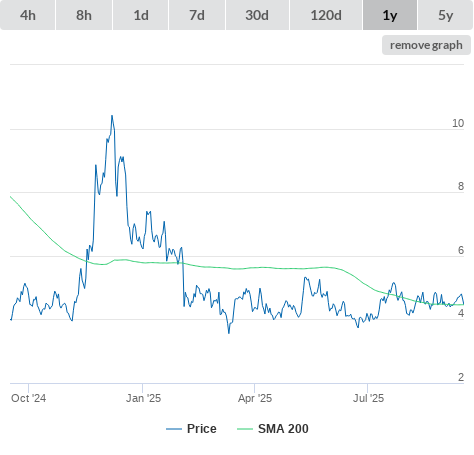This screenshot has height=455, width=474.
Task: Click the Jan '25 axis tick label
Action: click(143, 398)
